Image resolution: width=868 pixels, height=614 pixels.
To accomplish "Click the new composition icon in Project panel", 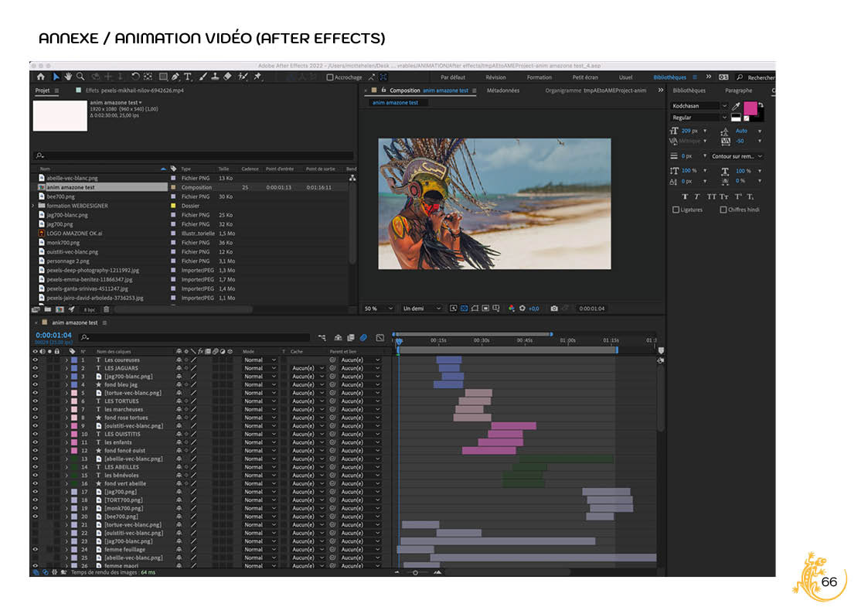I will pyautogui.click(x=60, y=309).
